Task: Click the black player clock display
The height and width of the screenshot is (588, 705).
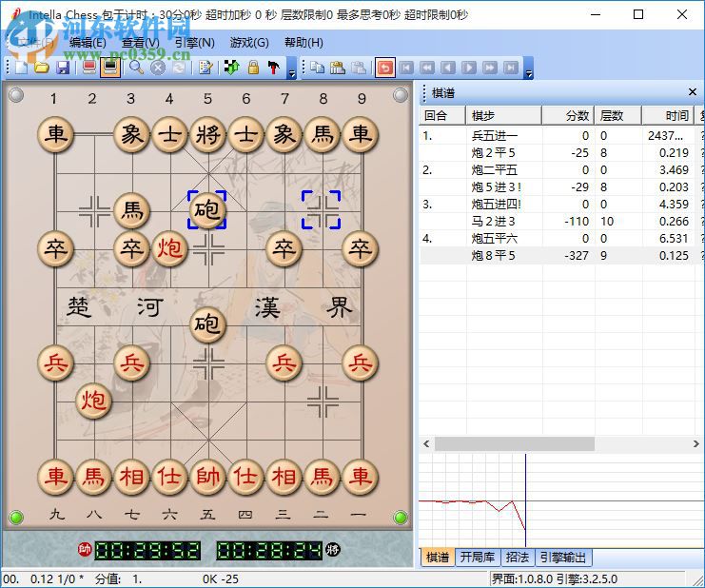Action: coord(269,551)
